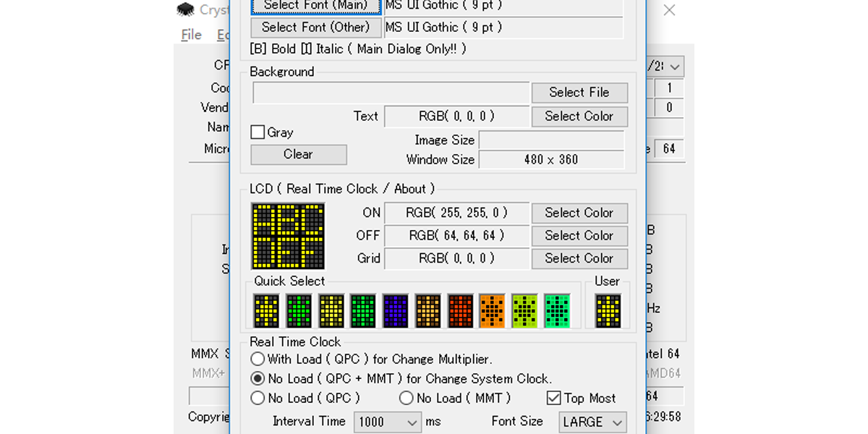Image resolution: width=868 pixels, height=434 pixels.
Task: Click the ON RGB( 255, 255, 0 ) field
Action: (x=456, y=213)
